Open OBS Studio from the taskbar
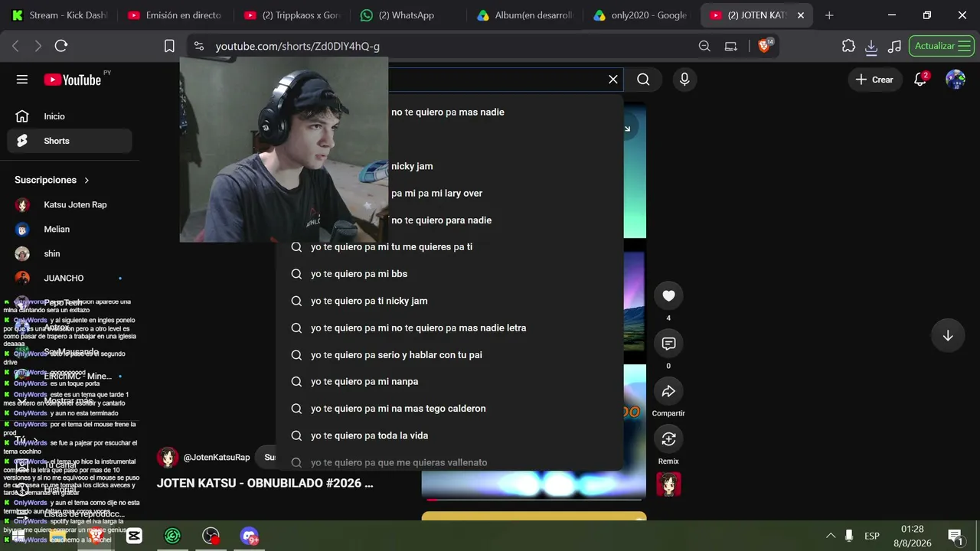This screenshot has height=551, width=980. tap(211, 536)
